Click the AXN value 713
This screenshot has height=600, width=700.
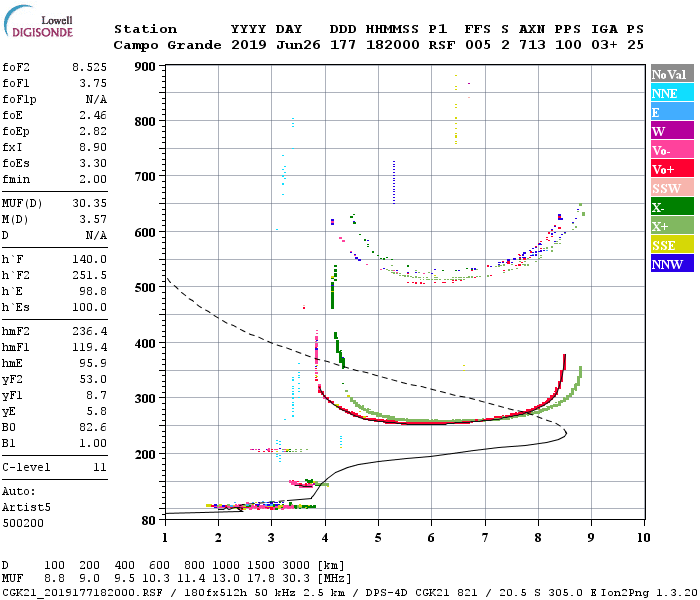[x=532, y=45]
